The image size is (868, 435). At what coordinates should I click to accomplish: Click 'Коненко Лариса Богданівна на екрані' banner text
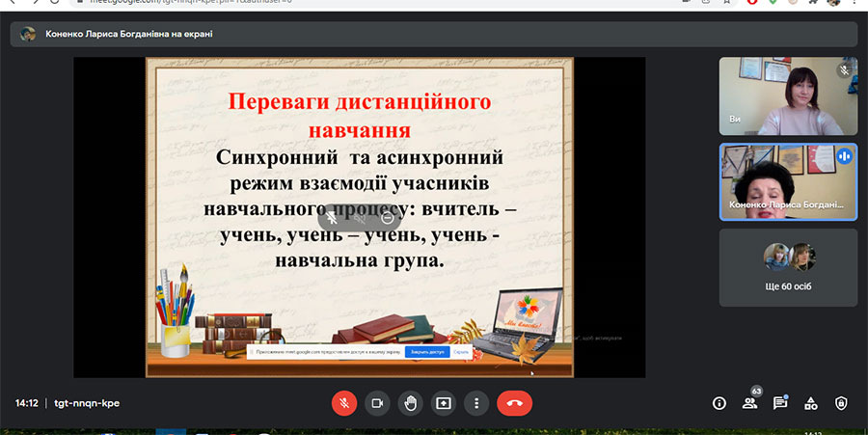(x=129, y=34)
